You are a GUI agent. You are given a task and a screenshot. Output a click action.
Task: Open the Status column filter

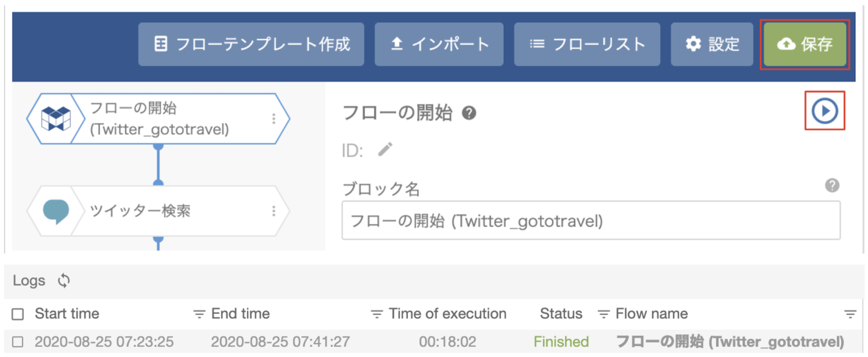(x=603, y=314)
